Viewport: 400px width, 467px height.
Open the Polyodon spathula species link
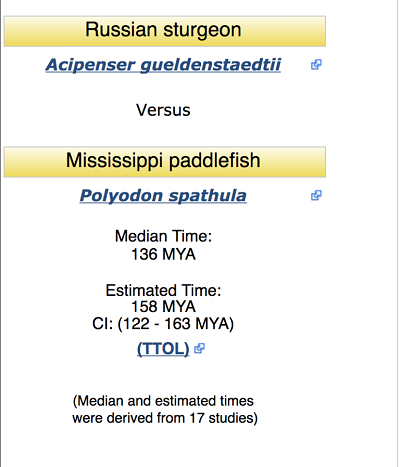pyautogui.click(x=163, y=196)
